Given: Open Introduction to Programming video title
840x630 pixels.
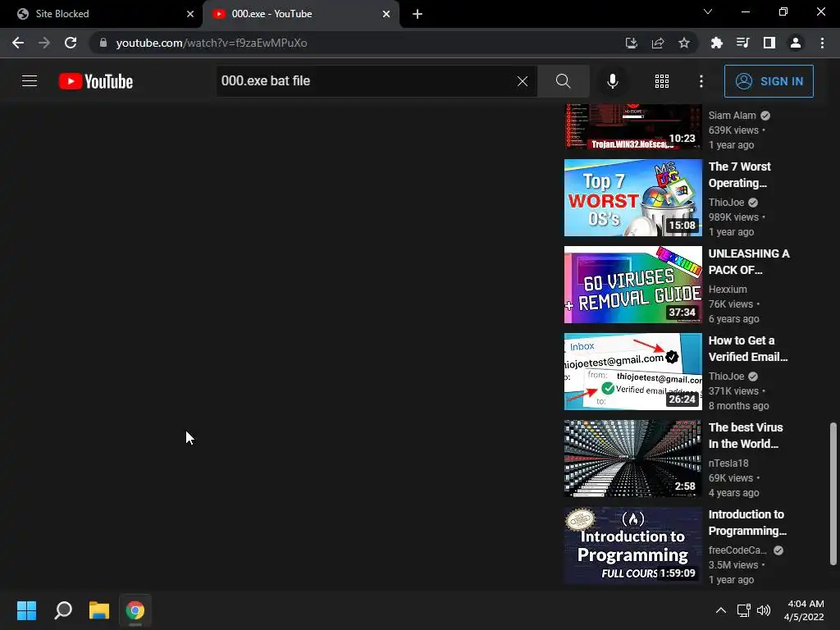Looking at the screenshot, I should (x=747, y=523).
